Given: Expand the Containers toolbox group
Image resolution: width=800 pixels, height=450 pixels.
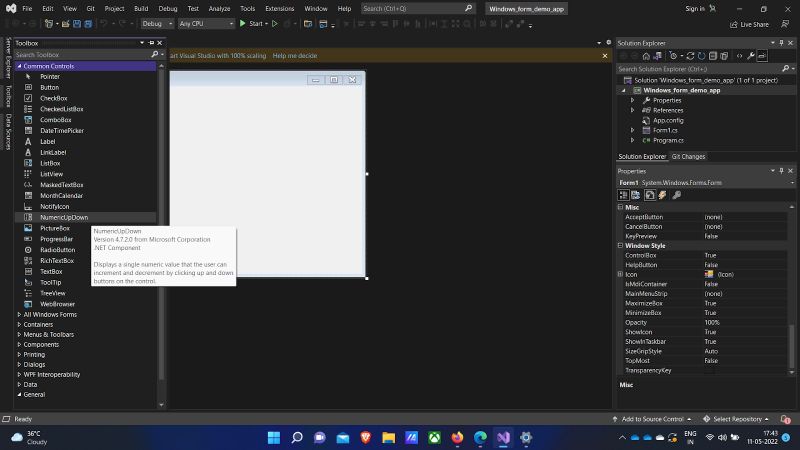Looking at the screenshot, I should [19, 324].
